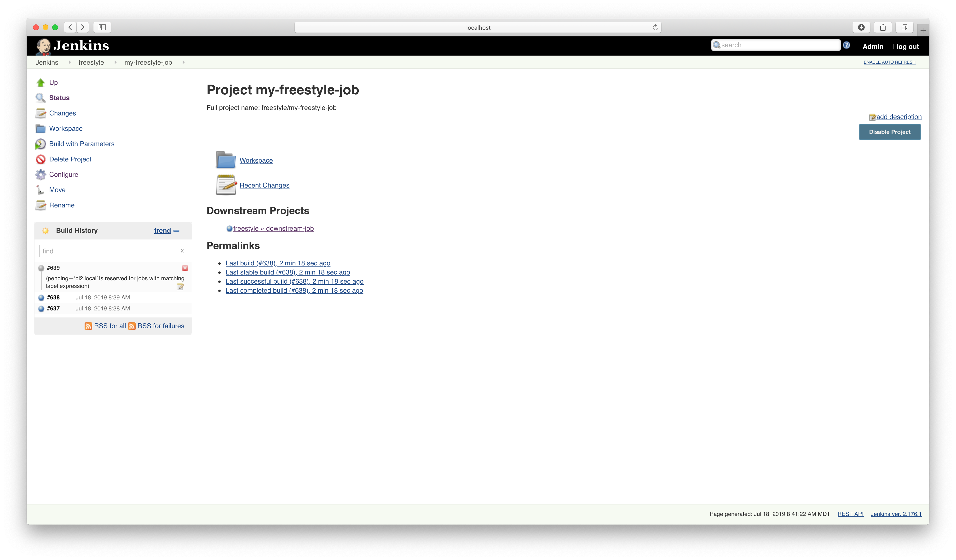Cancel pending build #639 with red X
This screenshot has height=560, width=956.
pyautogui.click(x=185, y=268)
